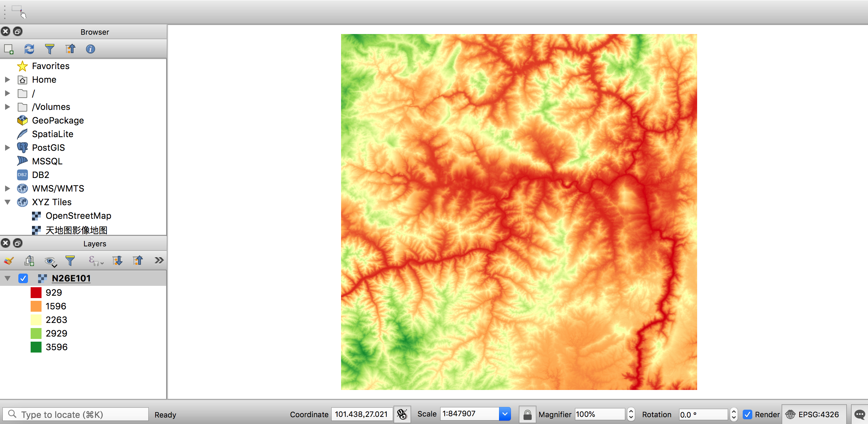Viewport: 868px width, 424px height.
Task: Toggle the Render checkbox
Action: (747, 414)
